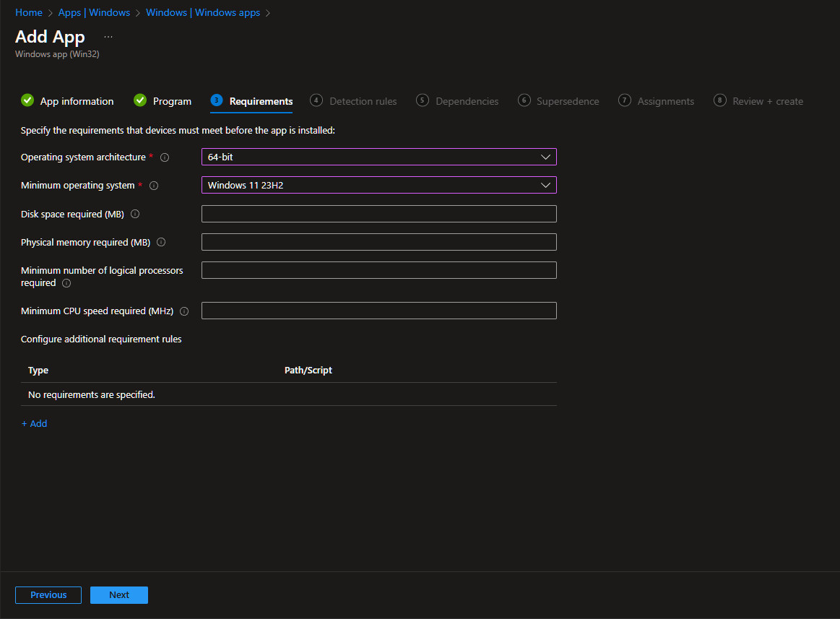Viewport: 840px width, 619px height.
Task: Click green checkmark of App information step
Action: point(27,100)
